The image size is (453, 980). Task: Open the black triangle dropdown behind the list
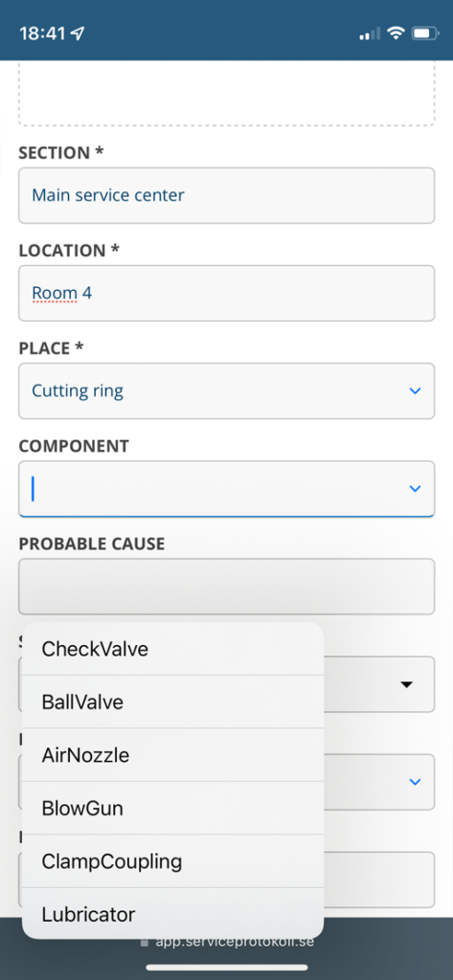click(407, 684)
